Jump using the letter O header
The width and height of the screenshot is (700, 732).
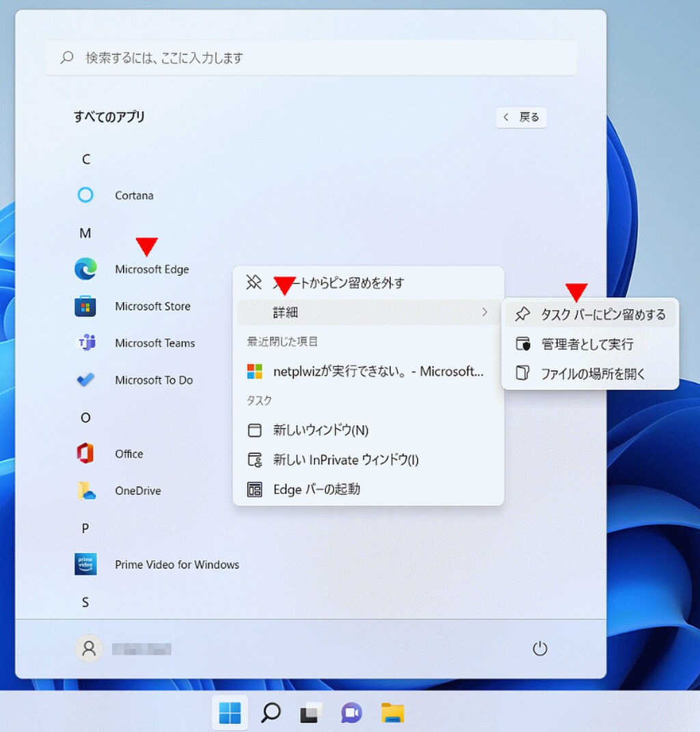[85, 418]
